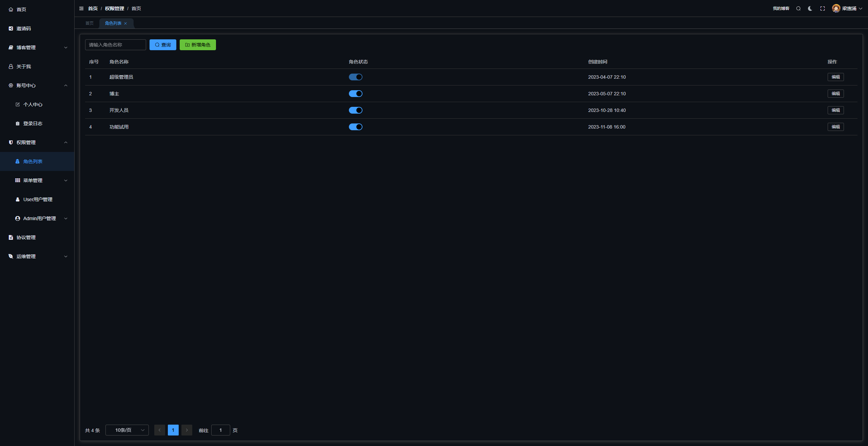Toggle dark mode moon icon
Image resolution: width=868 pixels, height=446 pixels.
810,8
